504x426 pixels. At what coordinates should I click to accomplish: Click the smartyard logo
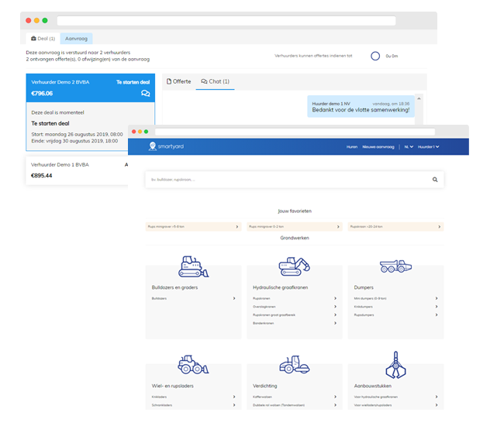166,146
